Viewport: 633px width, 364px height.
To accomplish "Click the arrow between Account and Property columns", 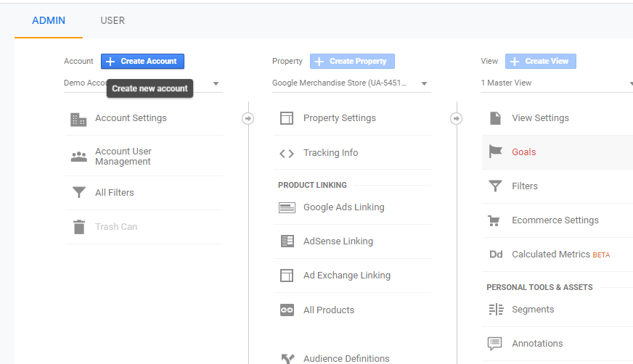I will coord(248,118).
